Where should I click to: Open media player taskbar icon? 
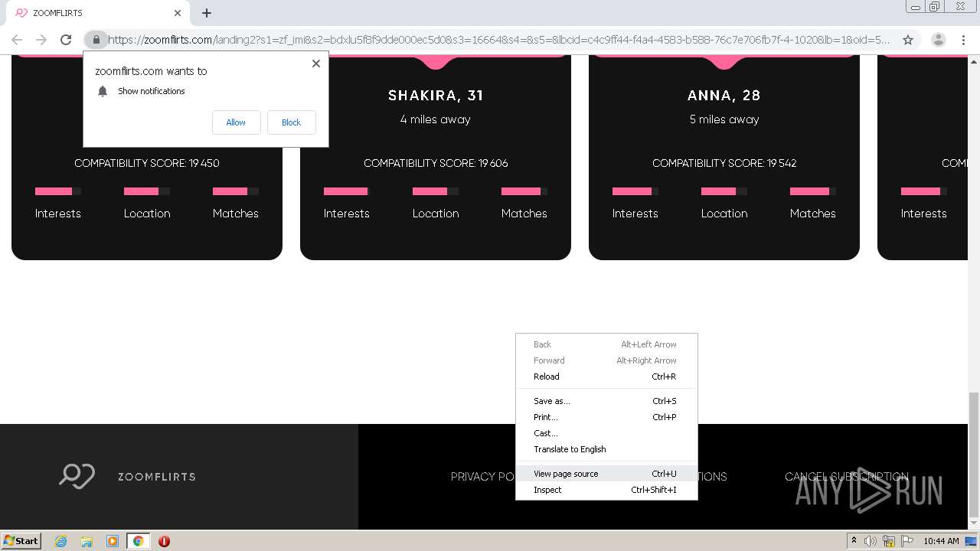(x=113, y=541)
